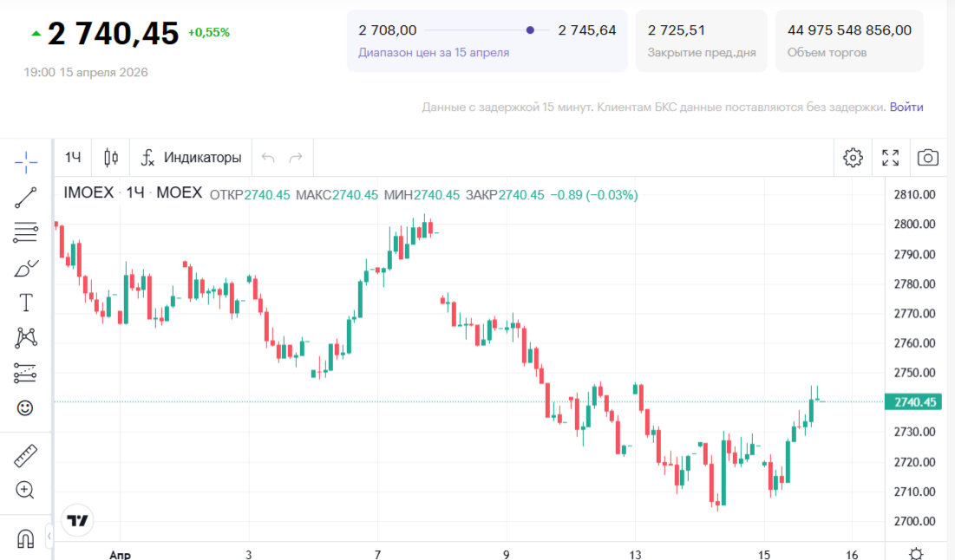Open the chart patterns tool

(26, 337)
